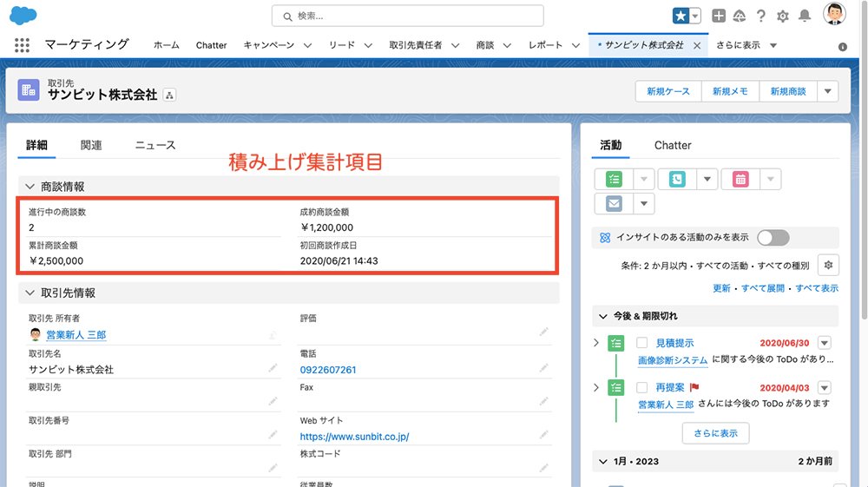Click the green new task icon
The width and height of the screenshot is (868, 487).
click(x=614, y=180)
